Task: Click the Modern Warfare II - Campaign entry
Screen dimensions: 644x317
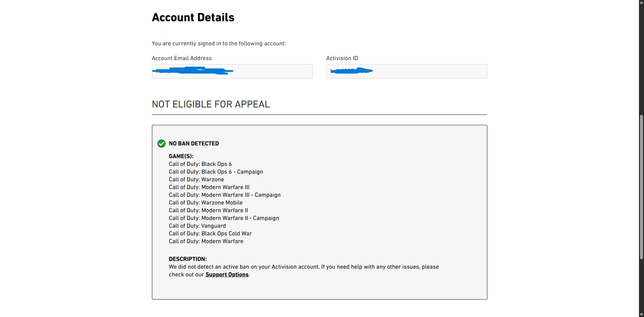Action: point(224,218)
